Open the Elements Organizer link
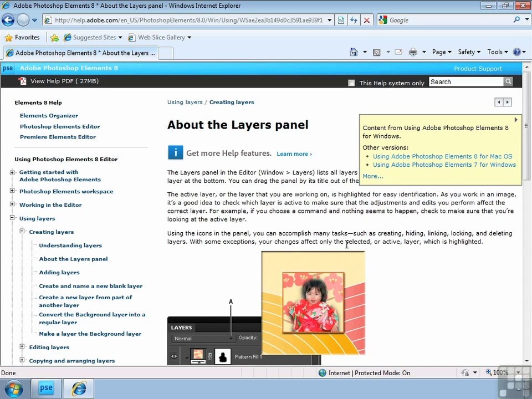 pos(49,116)
